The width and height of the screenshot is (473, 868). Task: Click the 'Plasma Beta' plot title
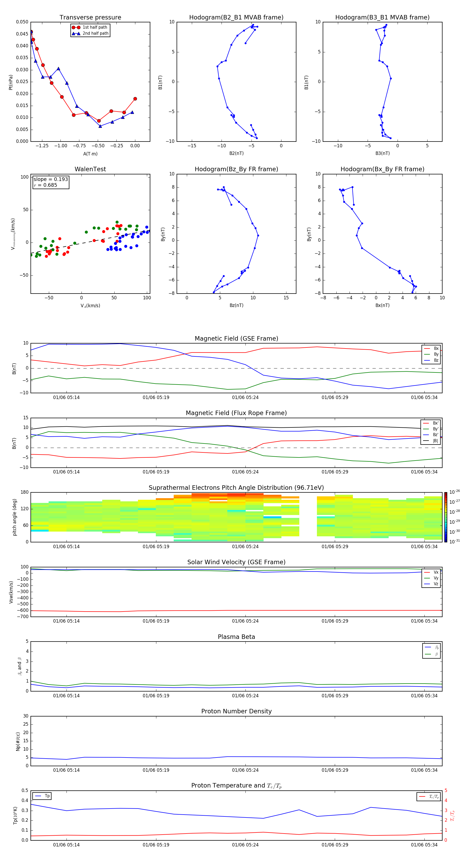[236, 637]
